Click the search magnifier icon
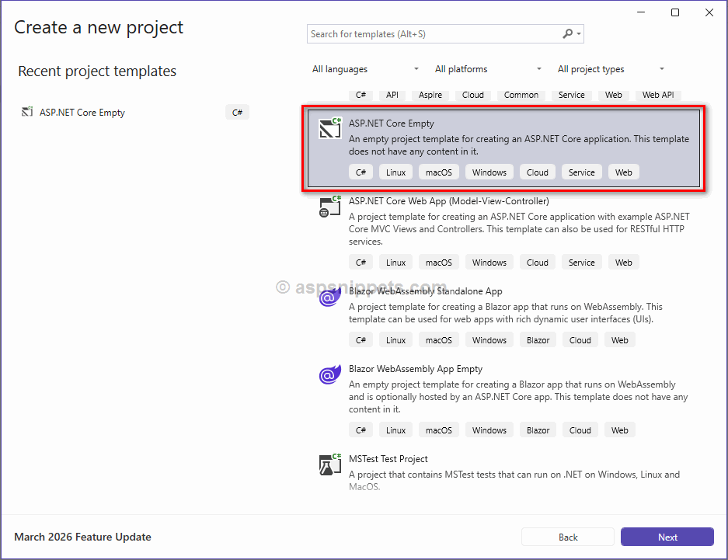 [x=566, y=34]
